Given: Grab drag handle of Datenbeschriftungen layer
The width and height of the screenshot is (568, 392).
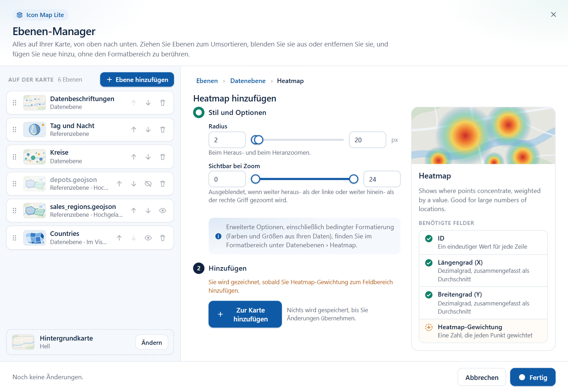Looking at the screenshot, I should point(15,103).
